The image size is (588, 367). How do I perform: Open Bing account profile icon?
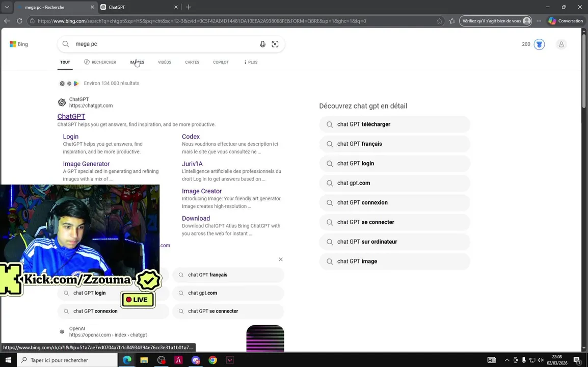click(x=561, y=44)
